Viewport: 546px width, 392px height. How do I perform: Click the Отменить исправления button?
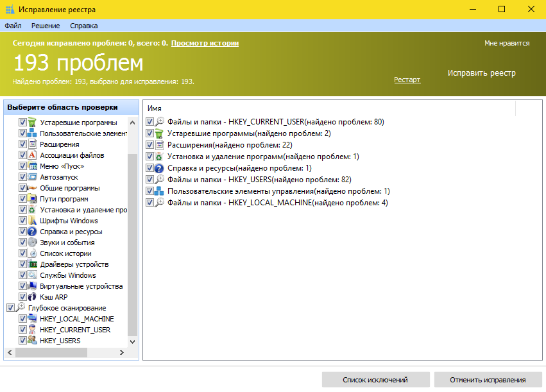pyautogui.click(x=488, y=380)
